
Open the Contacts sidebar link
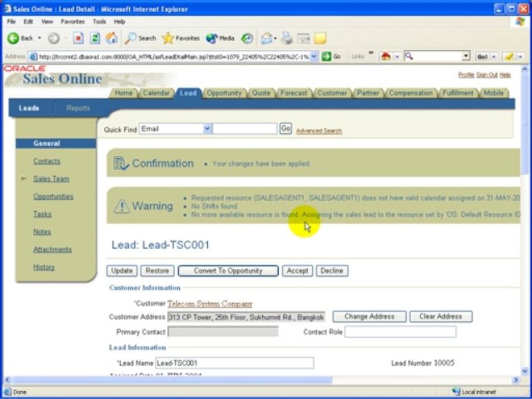click(x=47, y=161)
